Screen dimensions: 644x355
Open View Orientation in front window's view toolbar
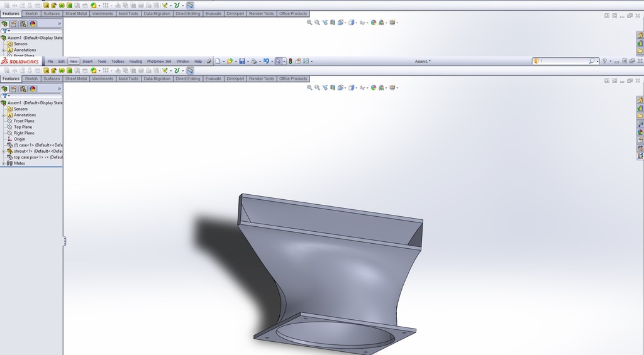(x=340, y=87)
